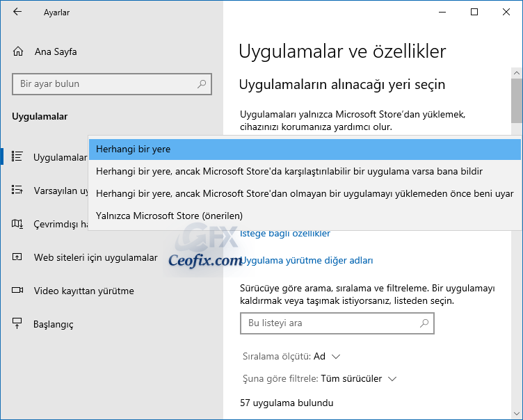Click Uygulamaların alınacağı yeri seçin heading
Screen dimensions: 523x420
(342, 85)
